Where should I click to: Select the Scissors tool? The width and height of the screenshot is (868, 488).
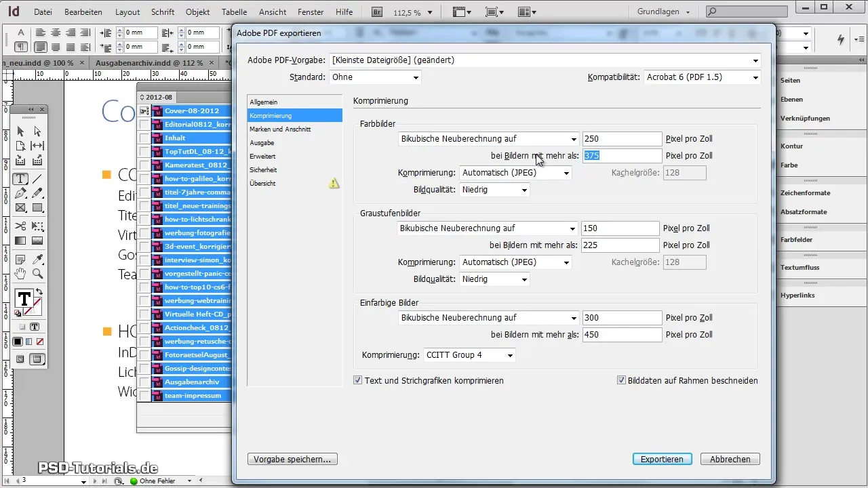[x=20, y=226]
